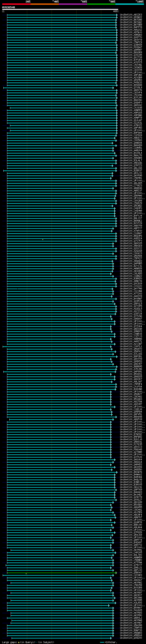Select hit UniRef100_Q93W22

[131, 17]
